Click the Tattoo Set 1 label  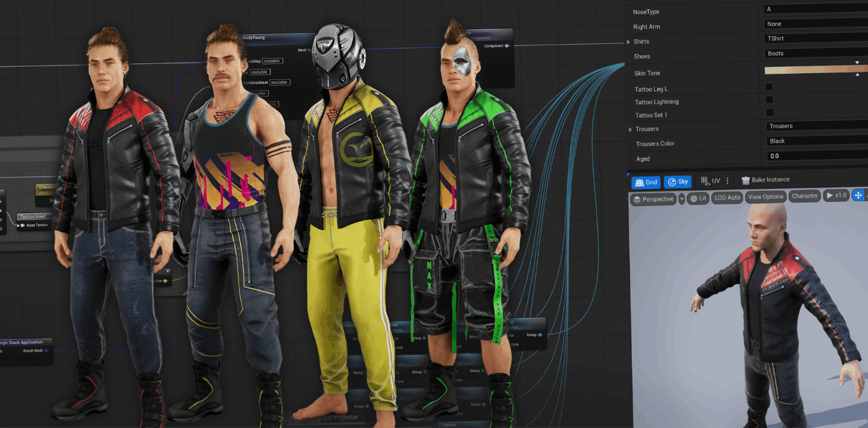[x=651, y=115]
